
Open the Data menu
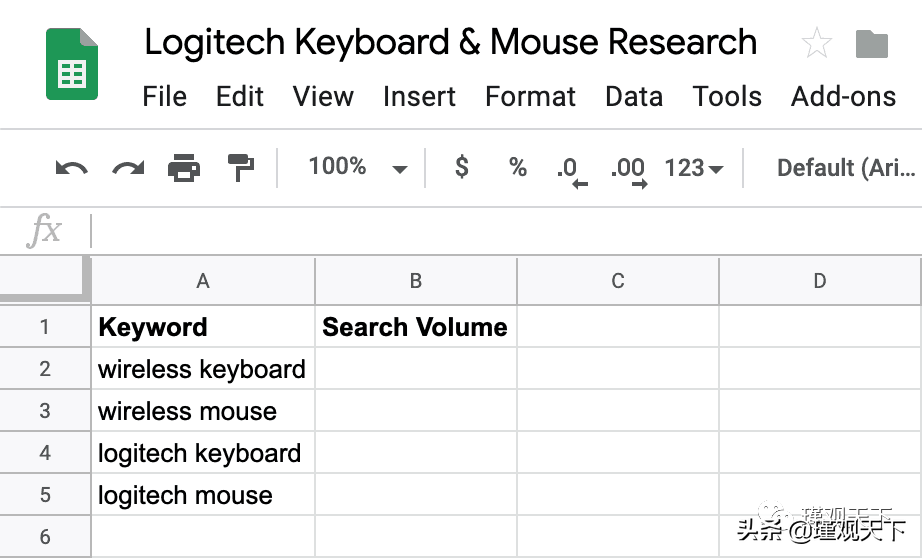(633, 97)
